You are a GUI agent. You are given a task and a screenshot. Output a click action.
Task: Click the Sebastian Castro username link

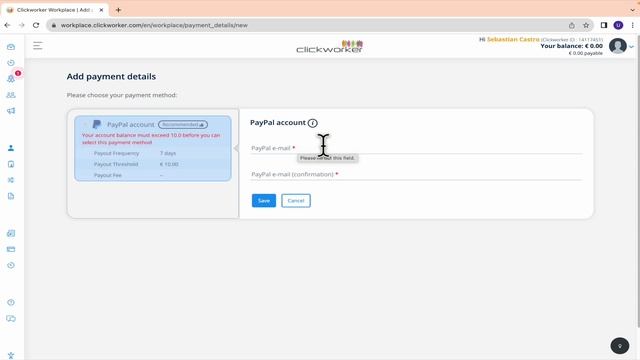tap(513, 39)
